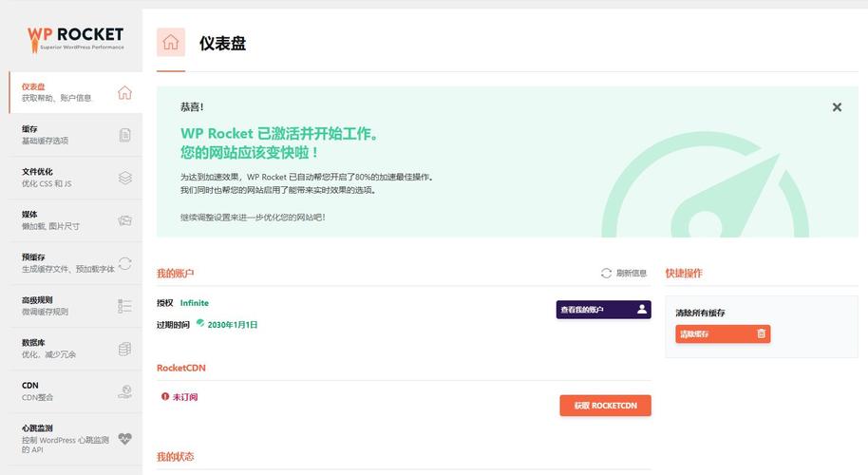
Task: Click the Infinite license text
Action: pos(195,303)
